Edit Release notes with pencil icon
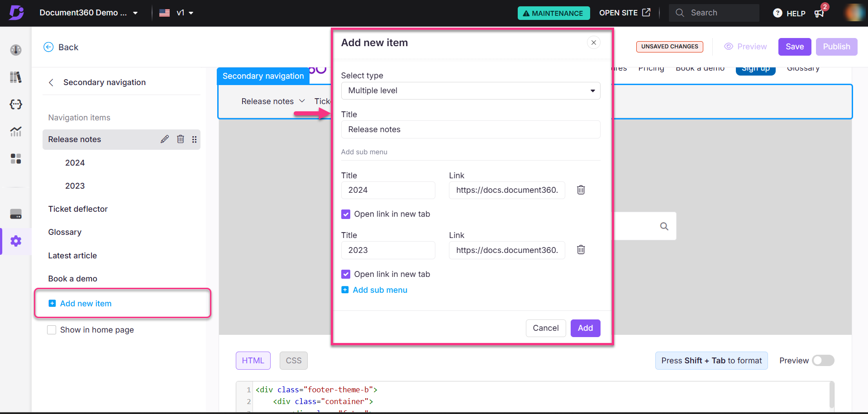 click(165, 139)
